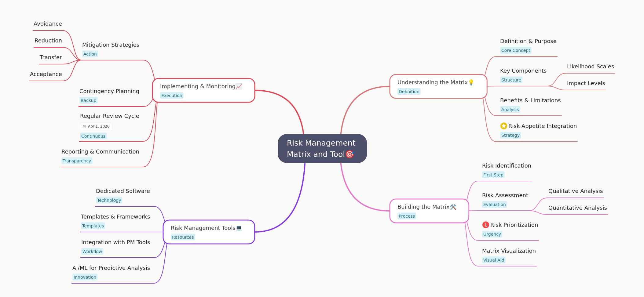Screen dimensions: 644x297
Task: Click the calendar icon under Regular Review Cycle
Action: [x=84, y=126]
